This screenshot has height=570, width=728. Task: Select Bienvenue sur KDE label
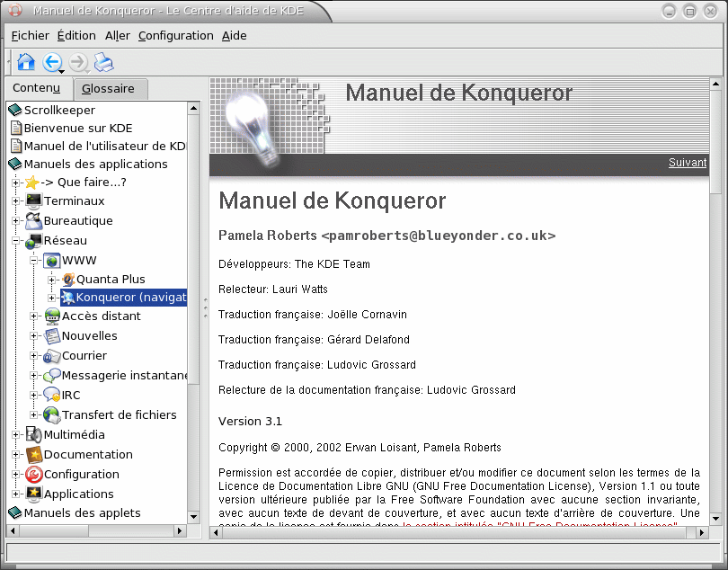pyautogui.click(x=78, y=129)
